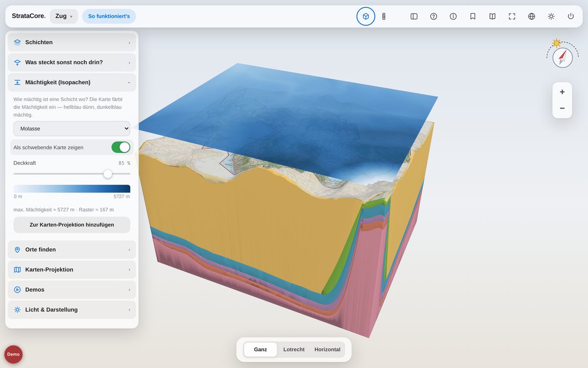
Task: Select the 3D cube block view icon
Action: coord(366,16)
